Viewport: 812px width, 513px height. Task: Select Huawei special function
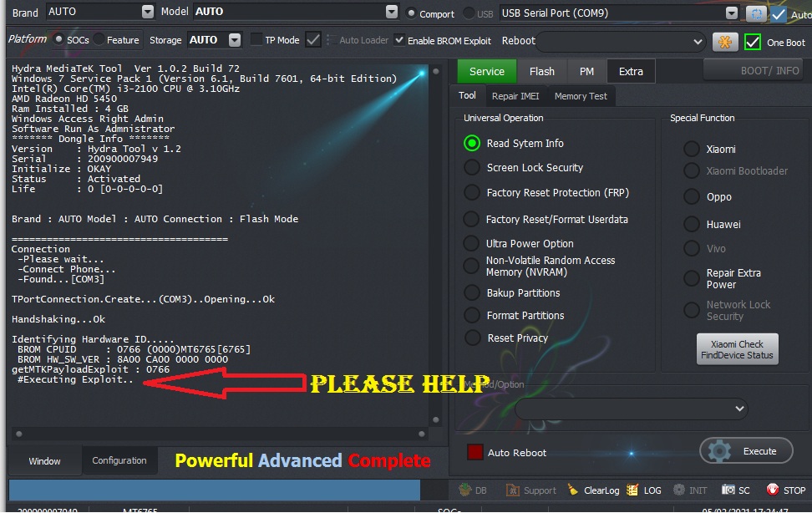tap(692, 225)
